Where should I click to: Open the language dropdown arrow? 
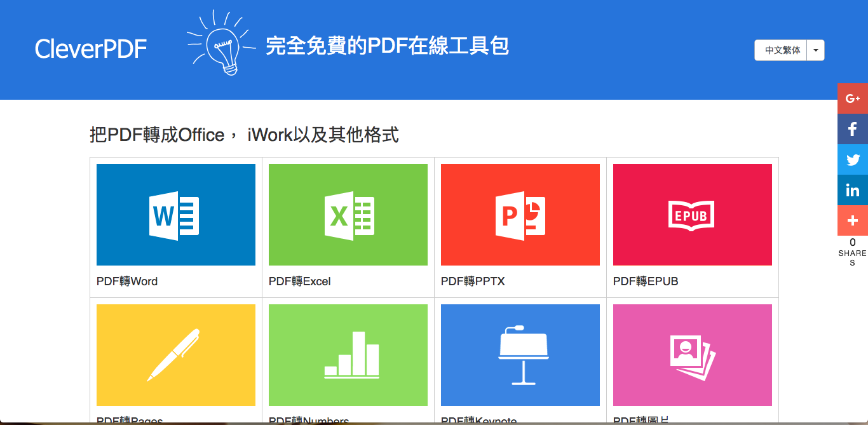(815, 50)
